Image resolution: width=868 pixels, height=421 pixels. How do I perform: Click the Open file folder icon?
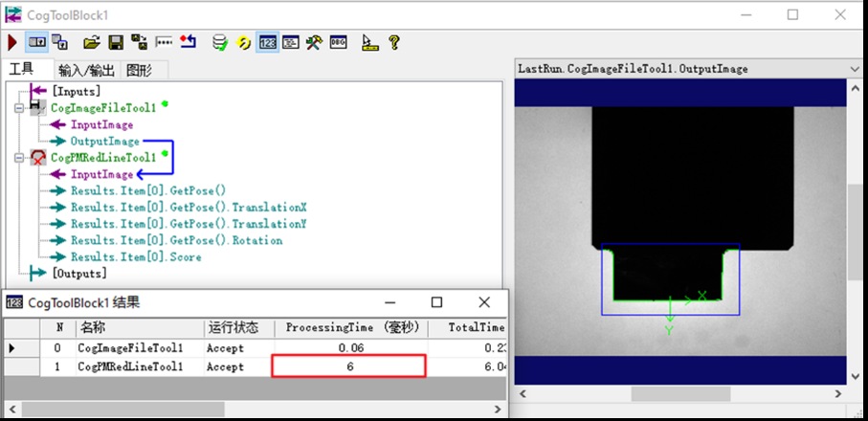92,43
